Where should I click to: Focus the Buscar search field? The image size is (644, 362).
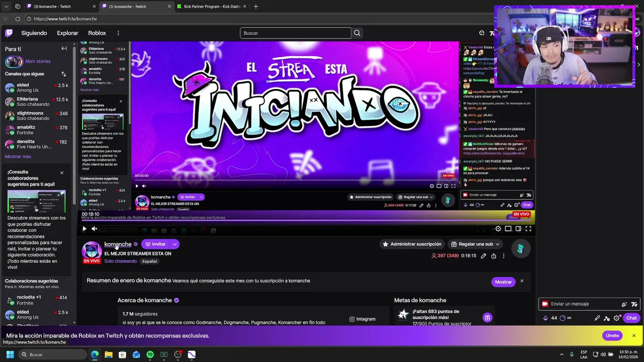295,33
